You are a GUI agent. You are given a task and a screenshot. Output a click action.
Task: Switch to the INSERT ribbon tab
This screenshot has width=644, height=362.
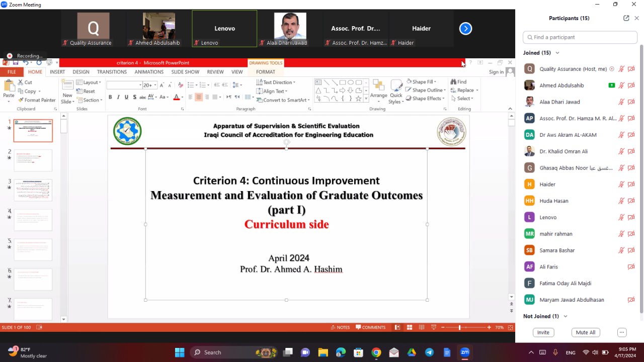pos(57,72)
